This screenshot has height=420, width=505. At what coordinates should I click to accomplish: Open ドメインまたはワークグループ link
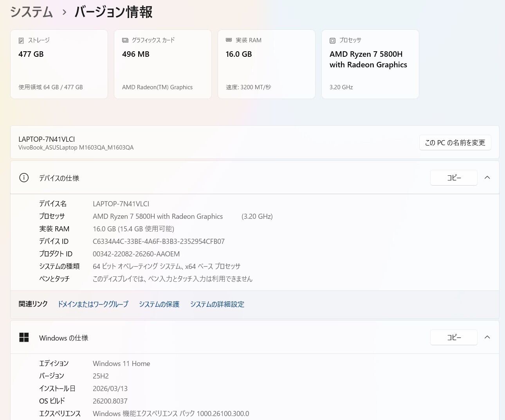point(93,304)
